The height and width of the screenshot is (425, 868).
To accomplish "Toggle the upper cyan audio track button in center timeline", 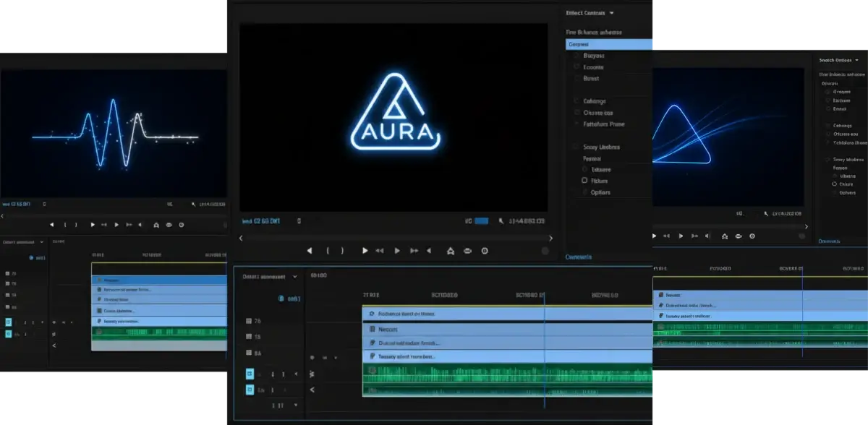I will (250, 374).
